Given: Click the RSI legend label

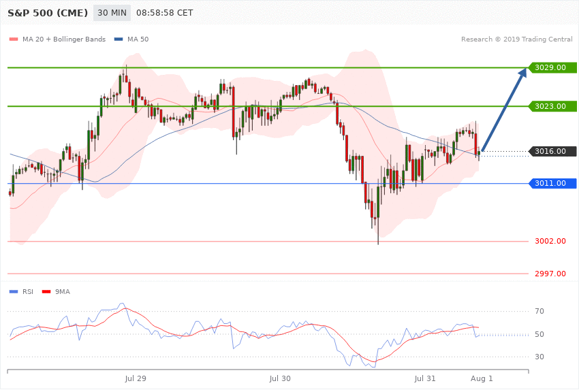Looking at the screenshot, I should 28,292.
